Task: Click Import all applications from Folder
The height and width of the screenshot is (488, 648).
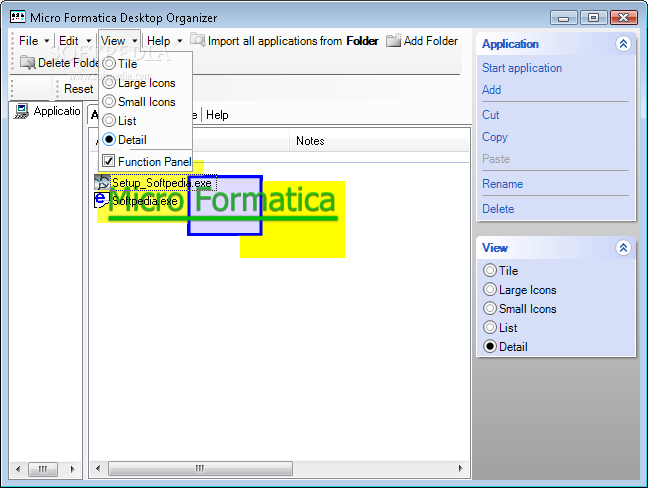Action: coord(284,40)
